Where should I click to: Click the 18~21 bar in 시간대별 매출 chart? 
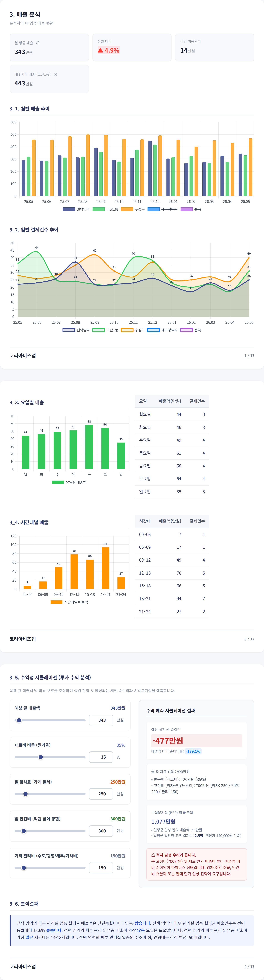pyautogui.click(x=106, y=568)
